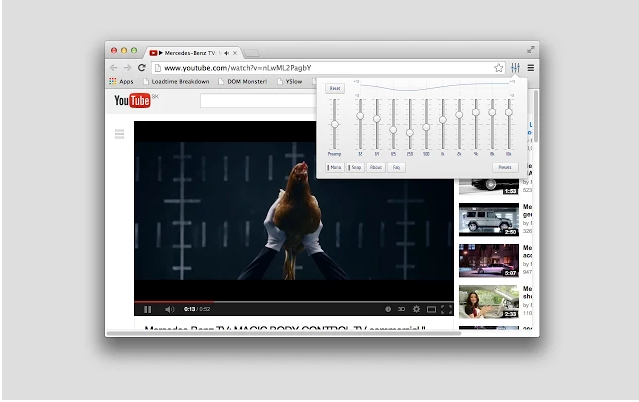The image size is (639, 402).
Task: Click the 8k band slider knob
Action: point(492,112)
